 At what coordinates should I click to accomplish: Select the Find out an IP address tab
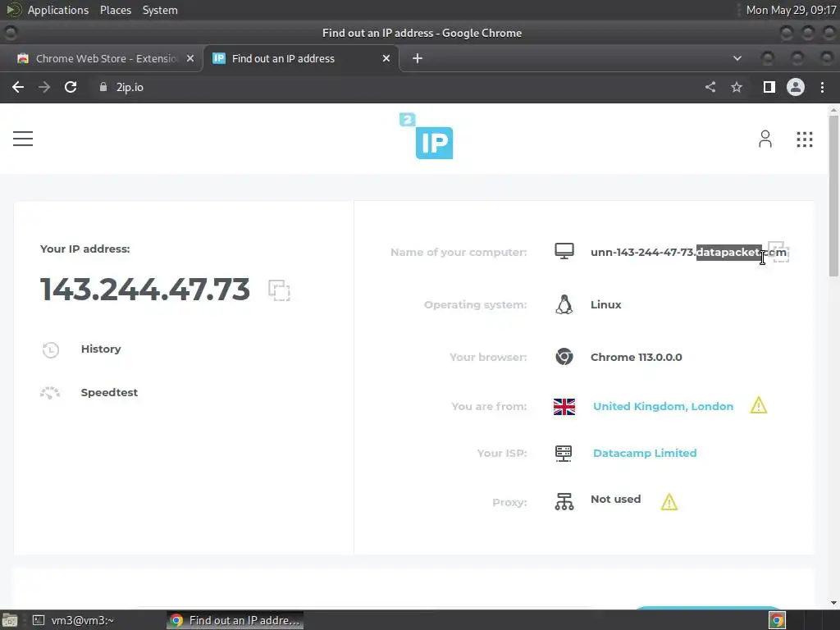302,58
